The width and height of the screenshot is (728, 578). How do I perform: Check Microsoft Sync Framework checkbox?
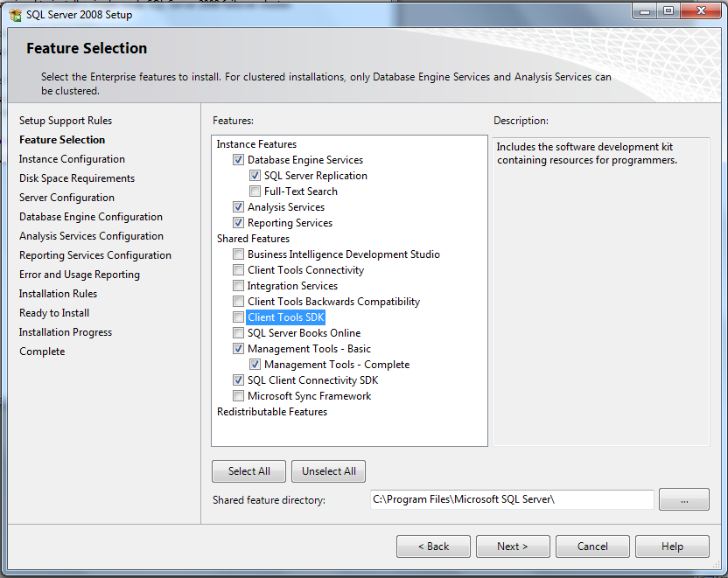coord(238,397)
